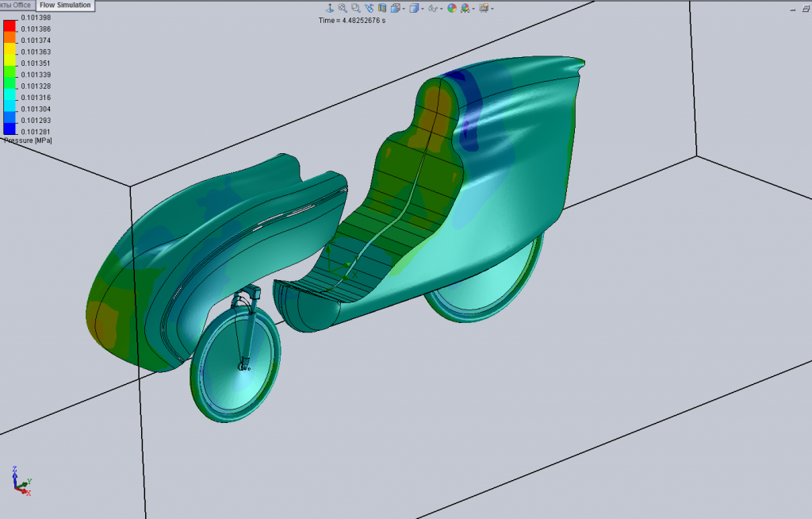Image resolution: width=812 pixels, height=519 pixels.
Task: Click the Normal To view icon
Action: pyautogui.click(x=330, y=8)
